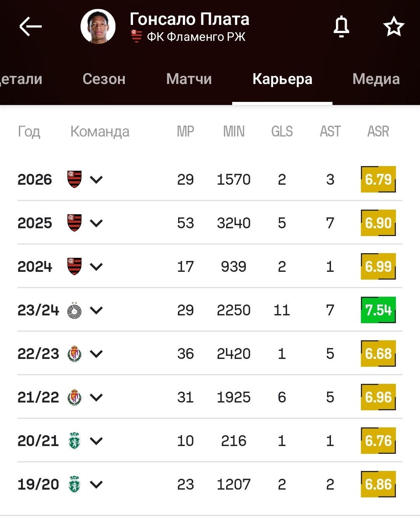Expand the 2026 season row chevron
The image size is (420, 518).
click(96, 180)
